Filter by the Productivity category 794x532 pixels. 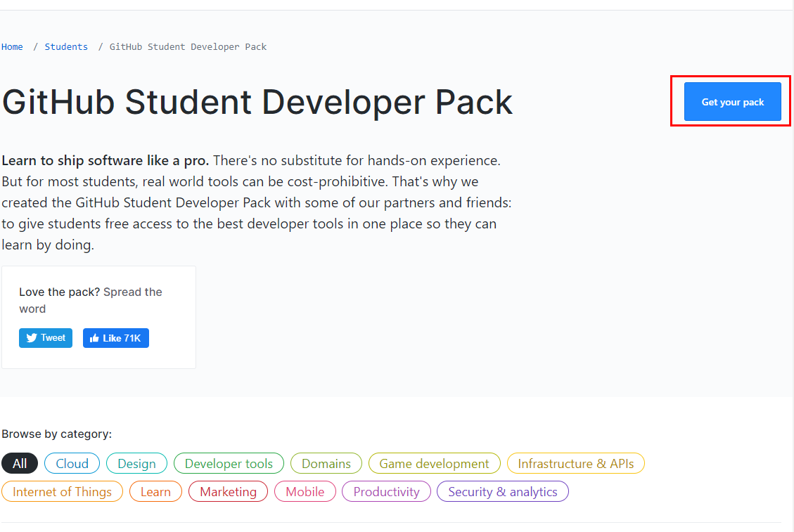click(386, 491)
